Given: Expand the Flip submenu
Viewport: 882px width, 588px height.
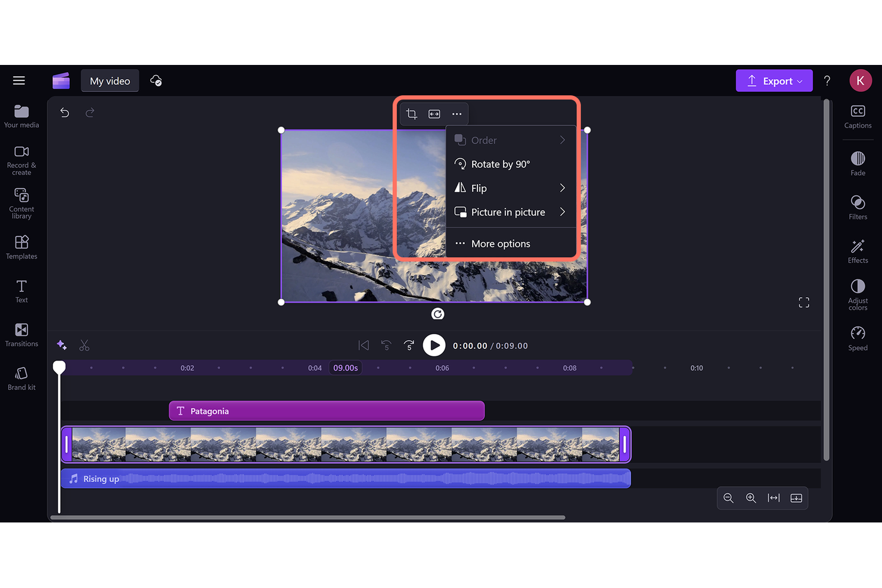Looking at the screenshot, I should [511, 188].
